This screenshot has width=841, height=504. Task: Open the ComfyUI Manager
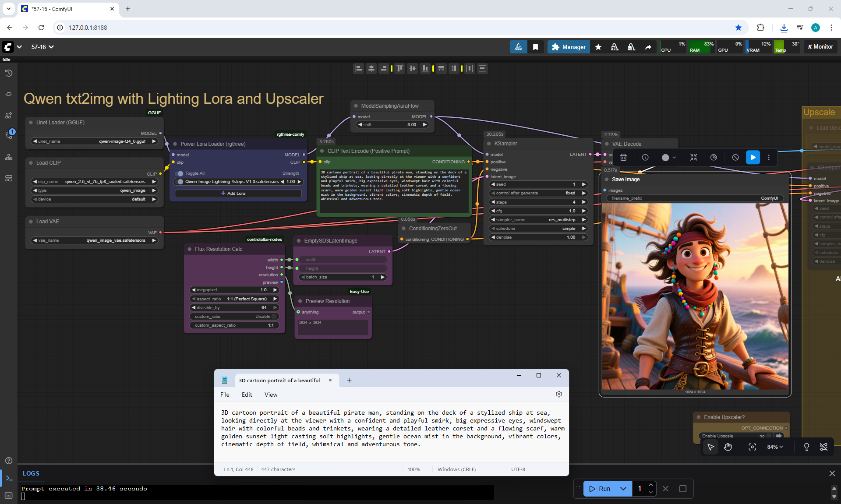[569, 47]
